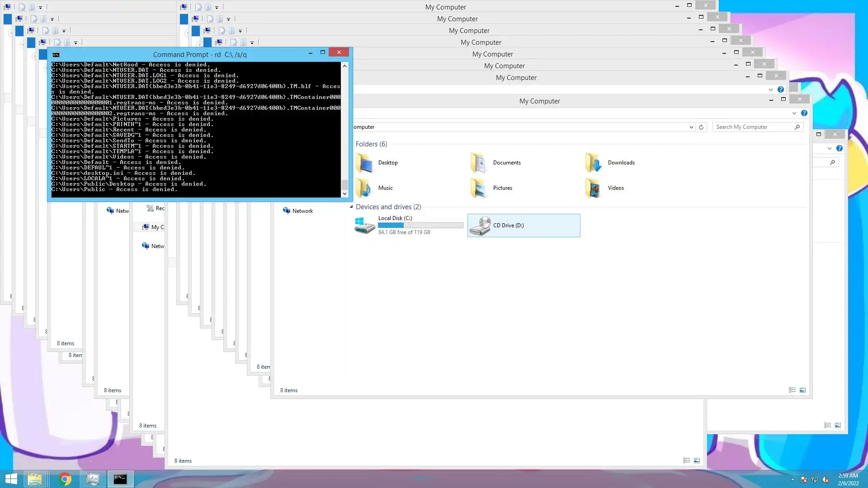Switch to large thumbnails view
This screenshot has height=488, width=868.
point(802,390)
